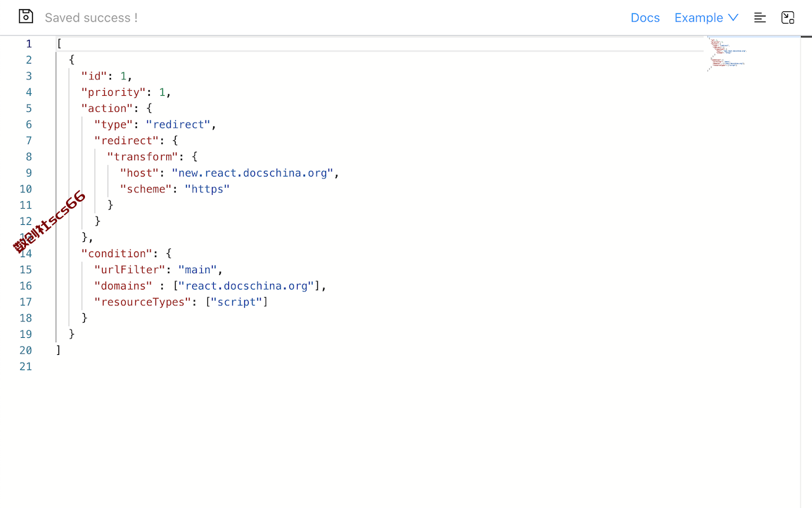812x508 pixels.
Task: Click "new.react.docschina.org" host value
Action: coord(252,173)
